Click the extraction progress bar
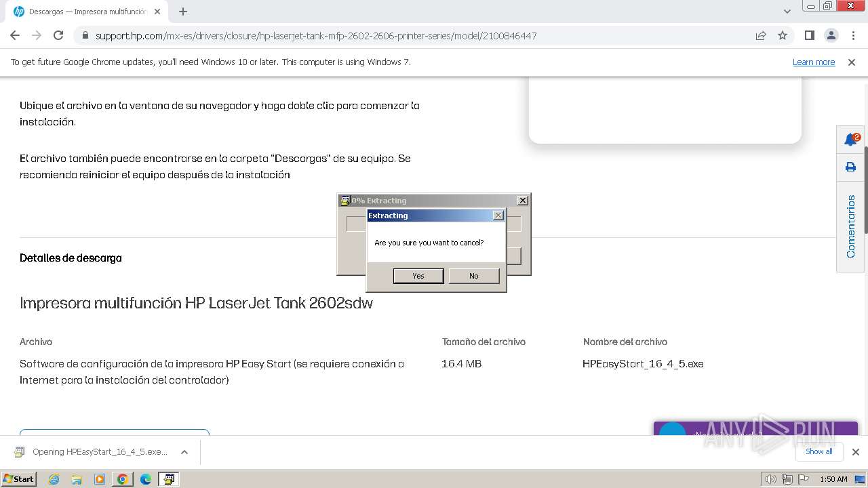The width and height of the screenshot is (868, 488). pyautogui.click(x=433, y=224)
